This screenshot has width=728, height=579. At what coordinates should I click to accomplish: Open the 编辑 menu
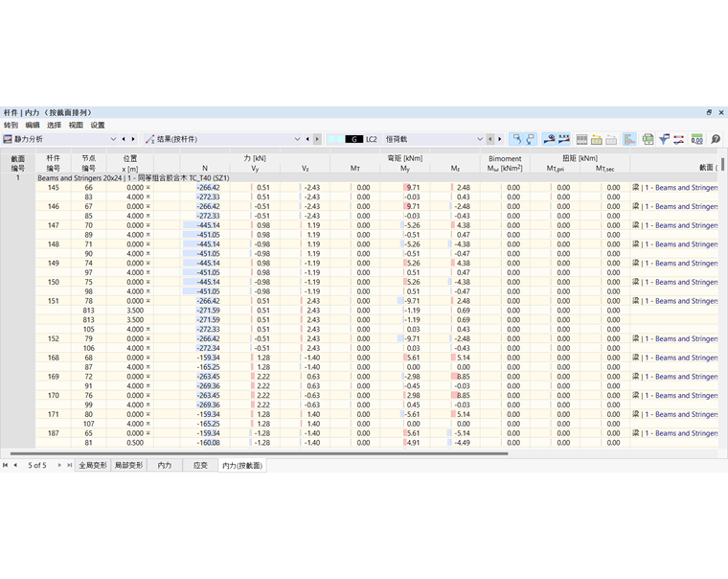pyautogui.click(x=33, y=125)
